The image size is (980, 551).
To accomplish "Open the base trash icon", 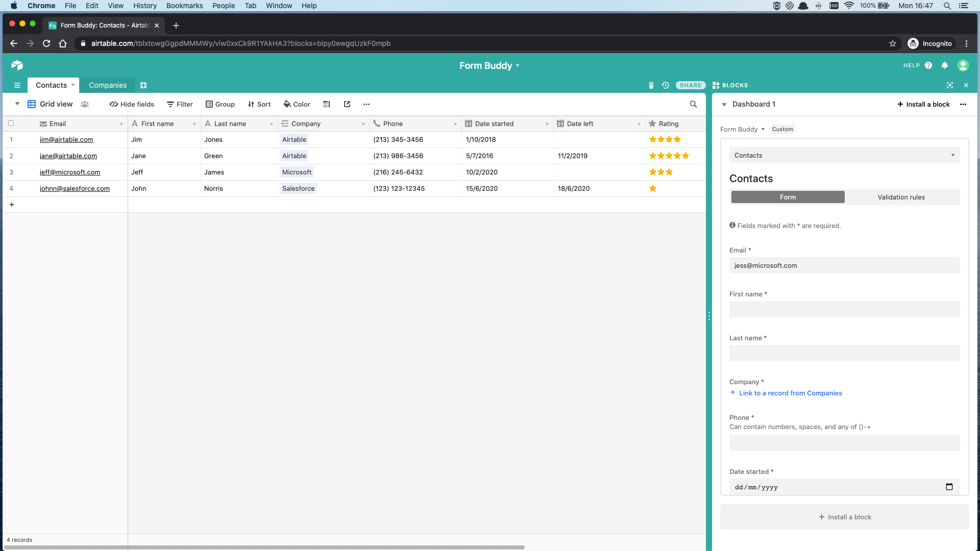I will [x=651, y=85].
